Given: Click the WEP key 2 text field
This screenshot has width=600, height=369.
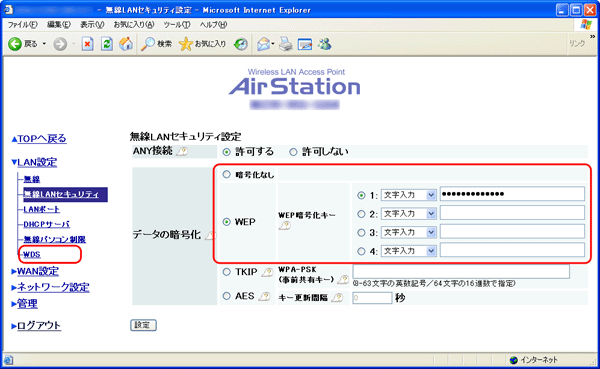Looking at the screenshot, I should click(x=512, y=213).
